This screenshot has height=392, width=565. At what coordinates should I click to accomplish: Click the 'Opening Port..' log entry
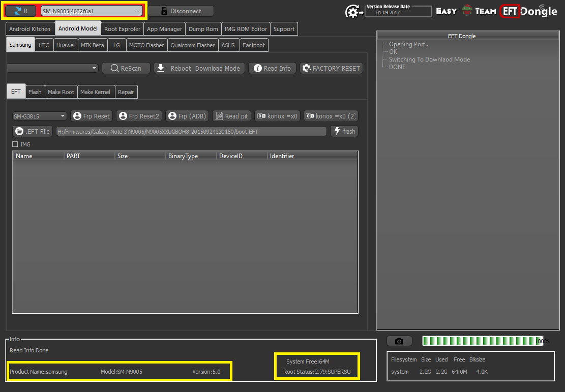[408, 44]
